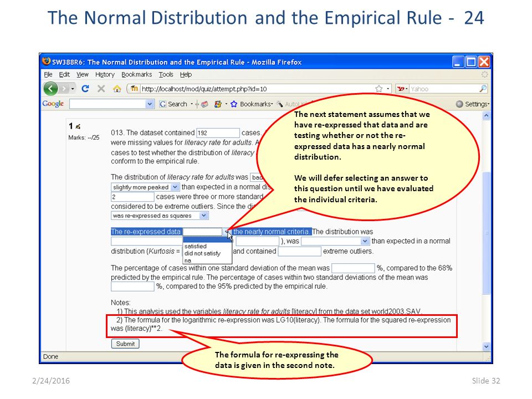Click the one standard deviation percentage field
532x399 pixels.
coord(353,268)
